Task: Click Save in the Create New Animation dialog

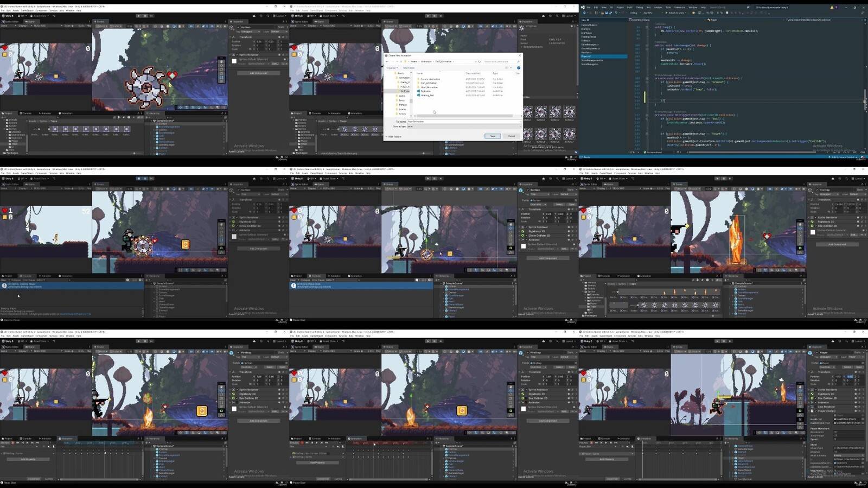Action: [x=493, y=136]
